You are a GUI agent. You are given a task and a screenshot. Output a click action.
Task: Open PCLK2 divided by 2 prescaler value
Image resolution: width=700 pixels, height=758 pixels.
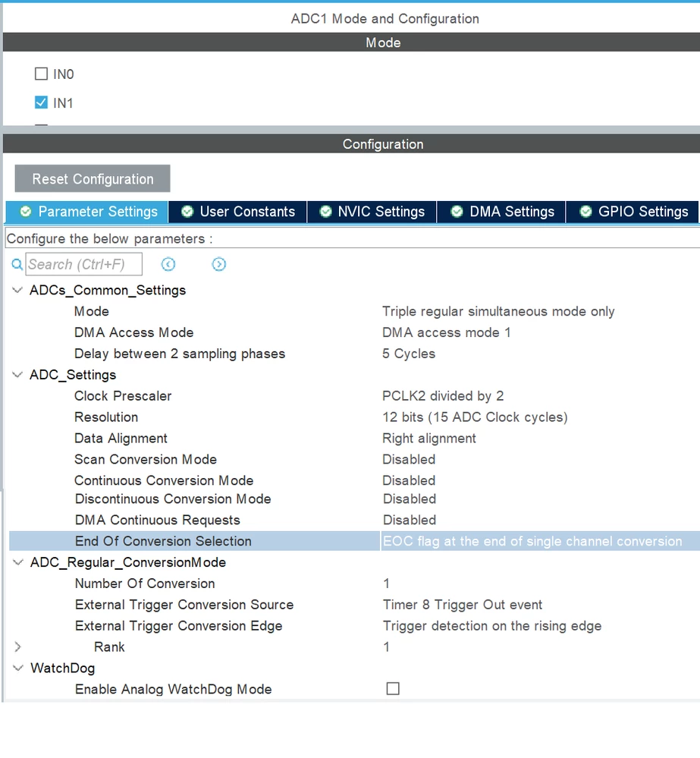[x=443, y=396]
